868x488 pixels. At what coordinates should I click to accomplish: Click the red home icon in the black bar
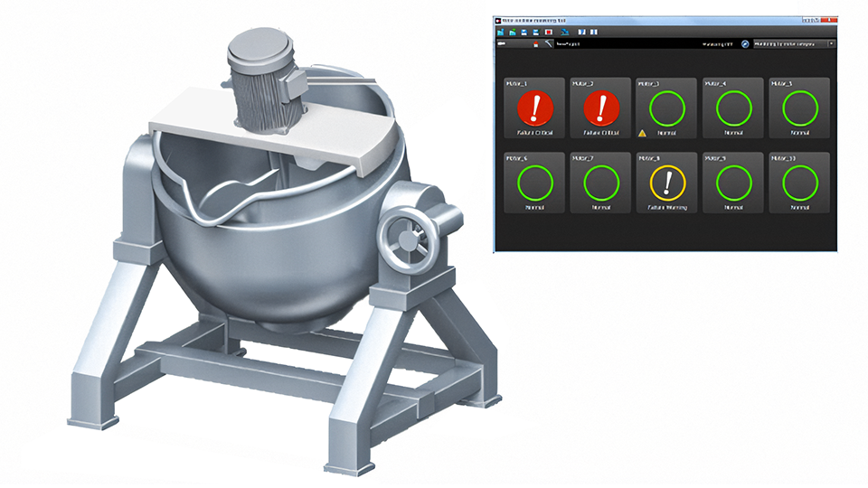pos(536,44)
